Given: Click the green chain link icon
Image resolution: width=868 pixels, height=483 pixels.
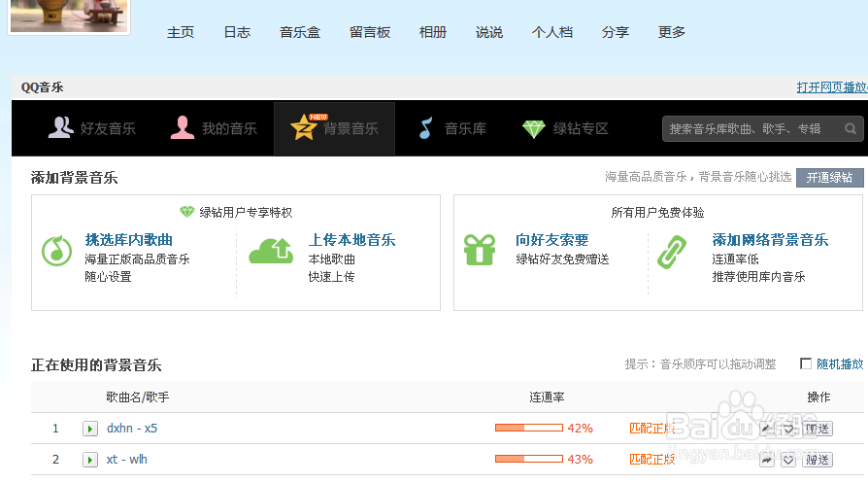Looking at the screenshot, I should 672,252.
